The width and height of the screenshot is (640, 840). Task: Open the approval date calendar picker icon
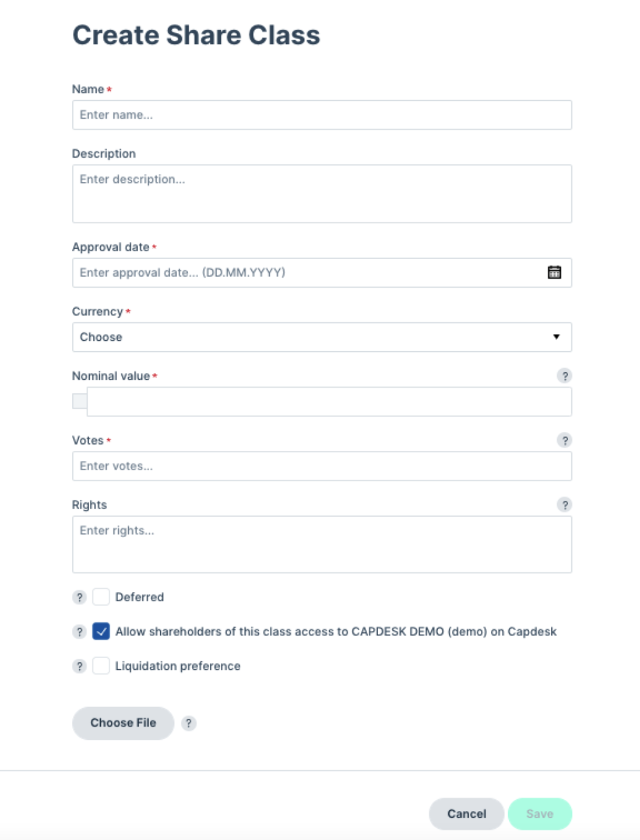[554, 272]
